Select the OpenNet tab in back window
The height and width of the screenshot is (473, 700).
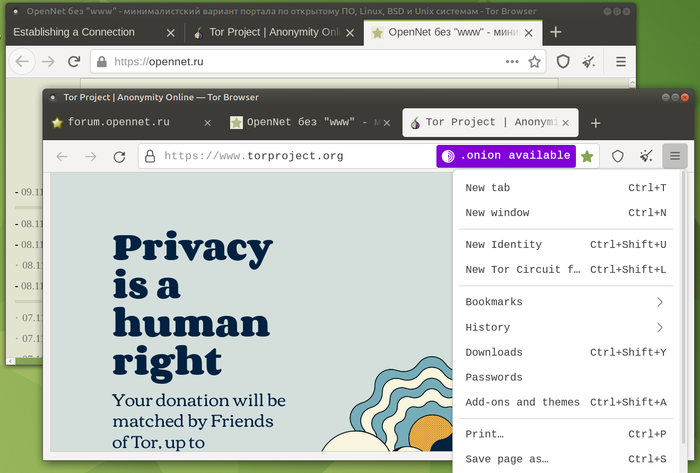tap(453, 33)
